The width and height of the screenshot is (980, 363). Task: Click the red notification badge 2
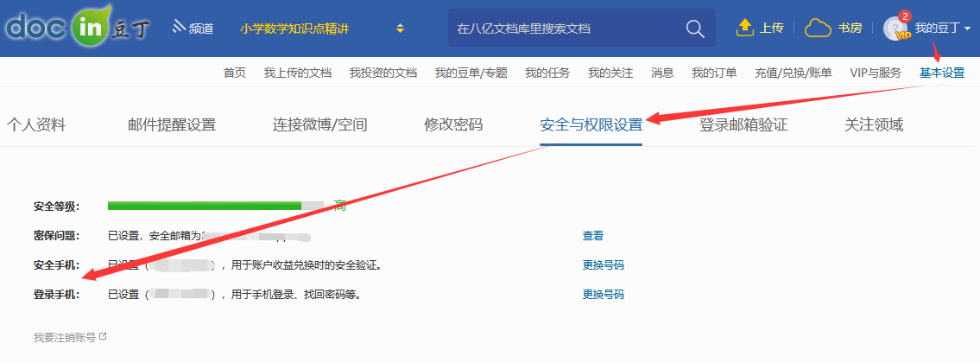(904, 16)
